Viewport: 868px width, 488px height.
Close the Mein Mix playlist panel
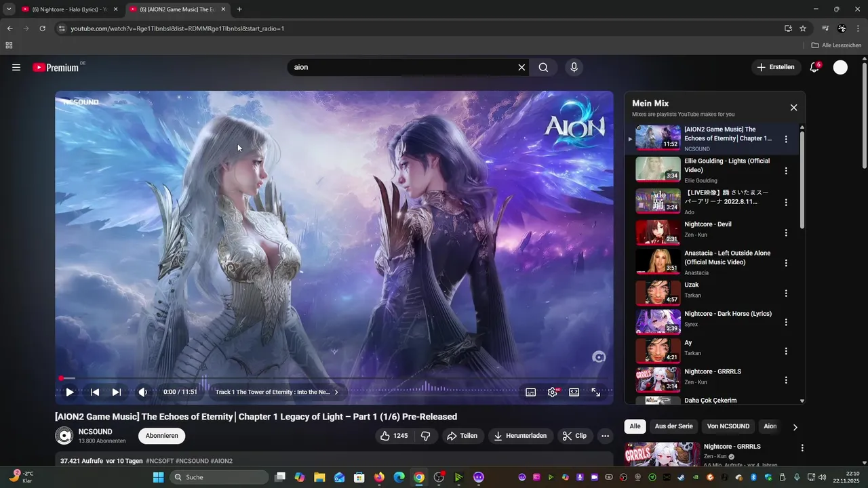pos(793,107)
